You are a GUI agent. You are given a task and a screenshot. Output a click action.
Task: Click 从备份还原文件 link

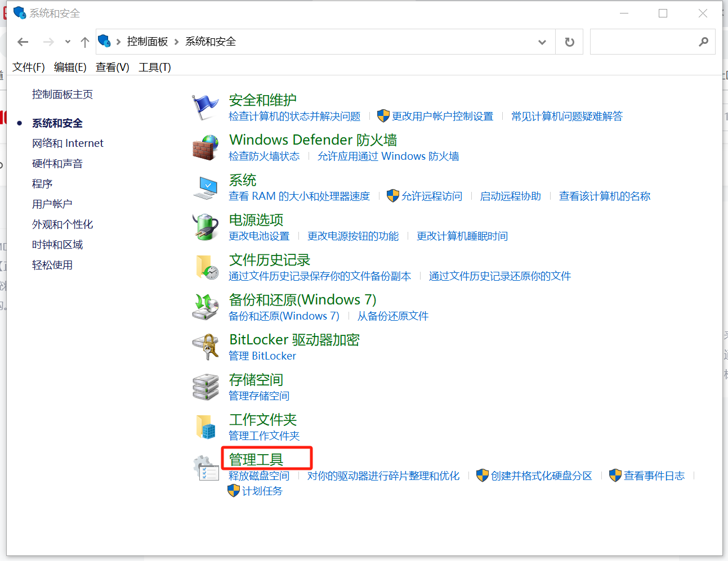point(393,316)
